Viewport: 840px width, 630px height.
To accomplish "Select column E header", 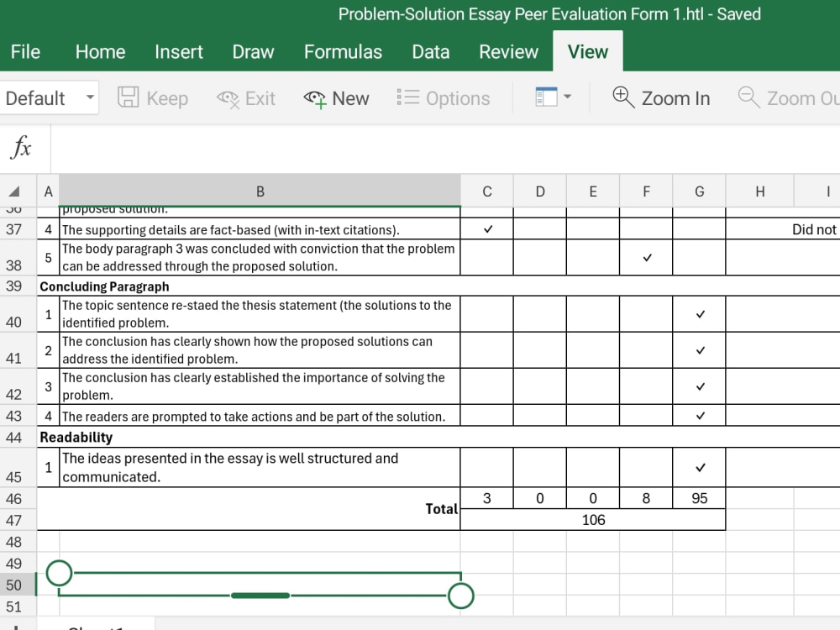I will tap(593, 192).
